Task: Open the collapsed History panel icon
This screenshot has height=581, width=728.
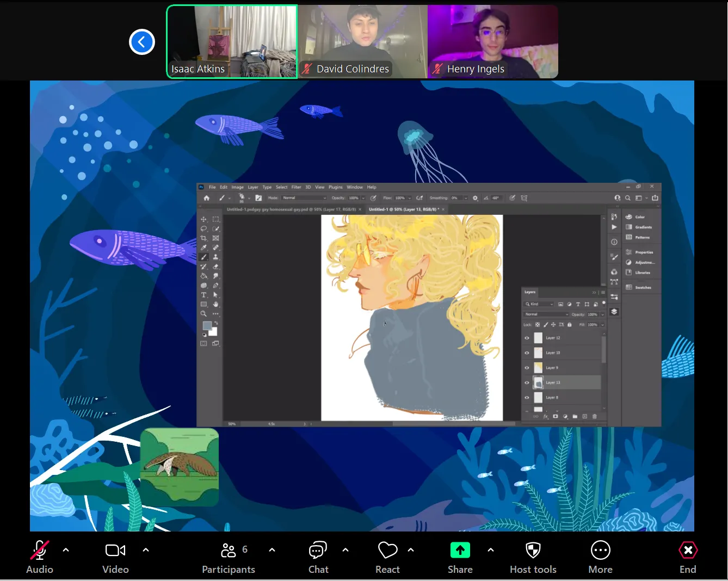Action: (614, 217)
